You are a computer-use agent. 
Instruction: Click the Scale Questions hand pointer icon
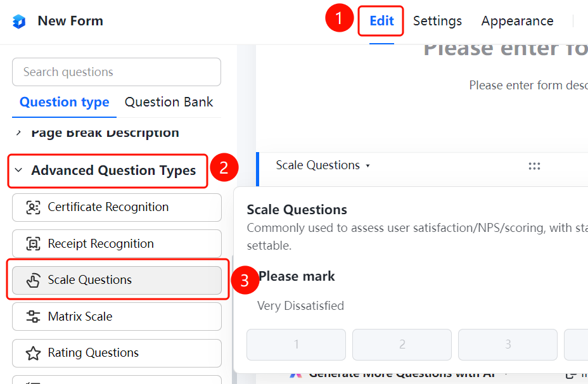(33, 280)
